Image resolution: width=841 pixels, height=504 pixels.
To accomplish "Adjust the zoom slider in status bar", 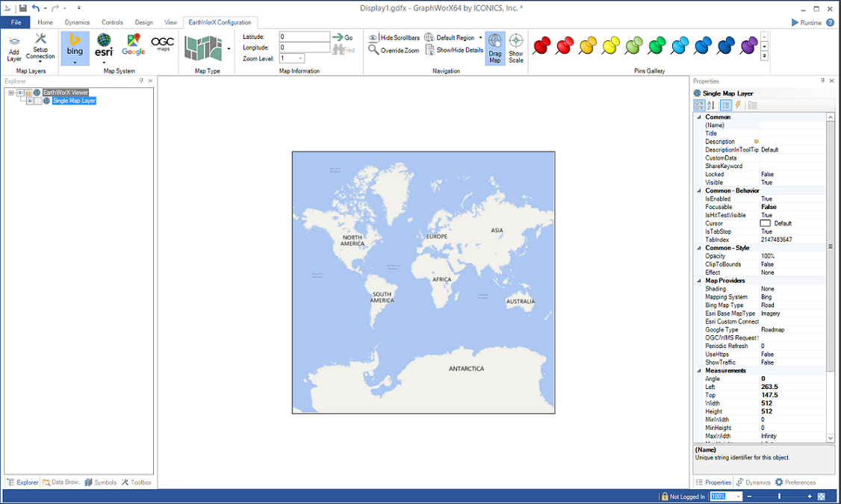I will point(779,497).
